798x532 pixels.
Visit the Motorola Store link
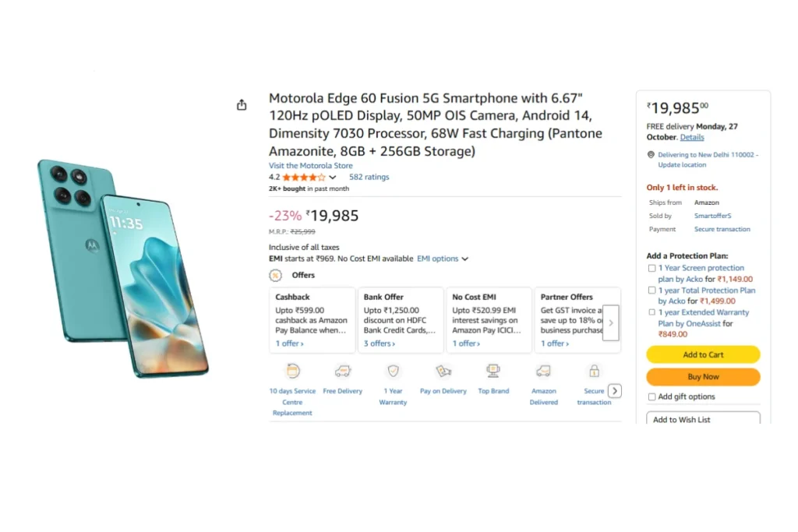point(311,166)
